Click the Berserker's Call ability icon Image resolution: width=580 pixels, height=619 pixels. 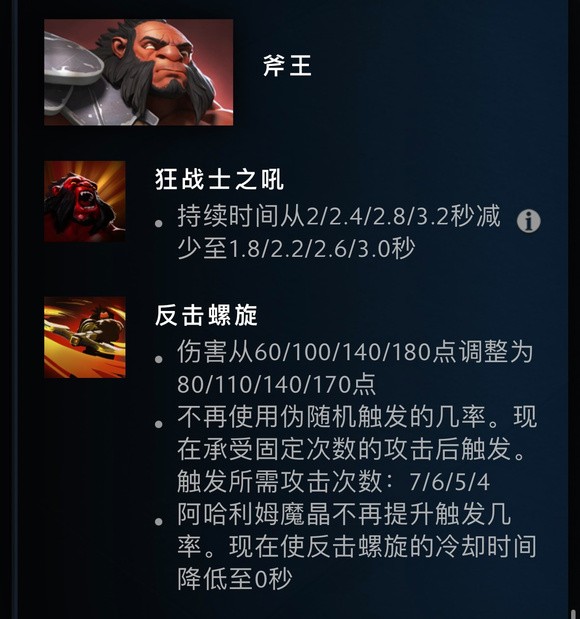click(x=85, y=201)
